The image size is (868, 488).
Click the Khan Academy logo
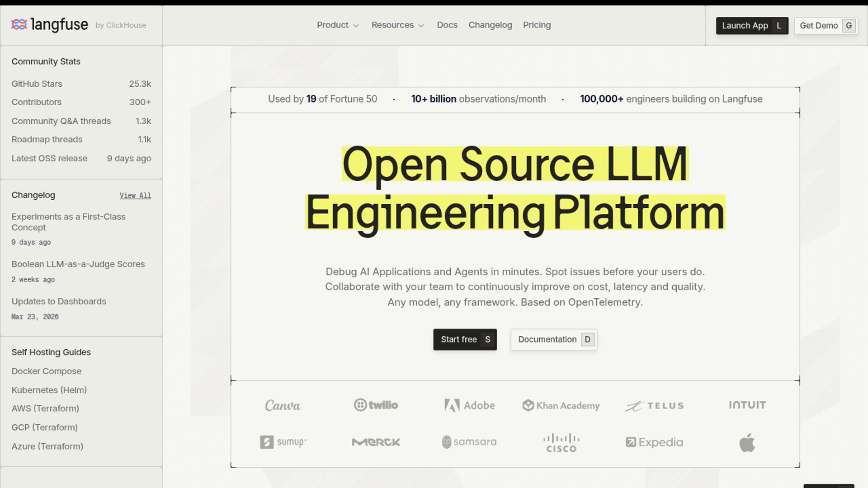pos(561,405)
